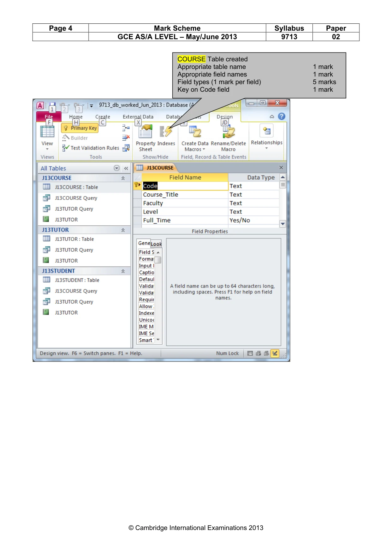Click the Modify Lookups icon
The image size is (392, 555).
click(126, 148)
